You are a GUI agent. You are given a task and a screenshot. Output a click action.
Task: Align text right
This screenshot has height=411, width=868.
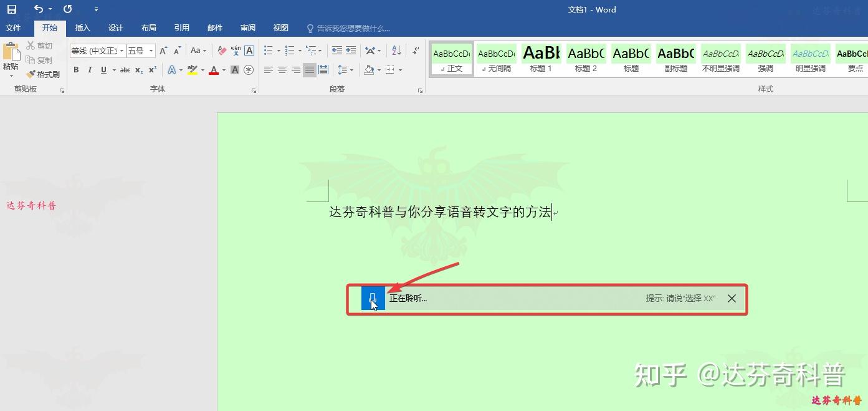pyautogui.click(x=296, y=70)
